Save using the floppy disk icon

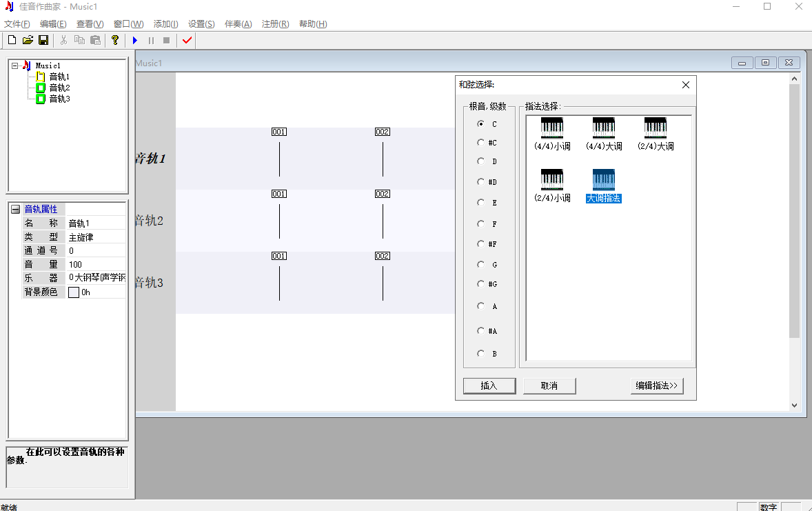point(43,40)
